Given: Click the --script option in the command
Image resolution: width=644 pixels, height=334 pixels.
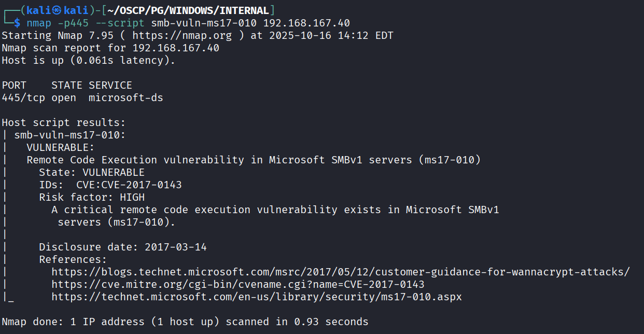Looking at the screenshot, I should [x=123, y=23].
